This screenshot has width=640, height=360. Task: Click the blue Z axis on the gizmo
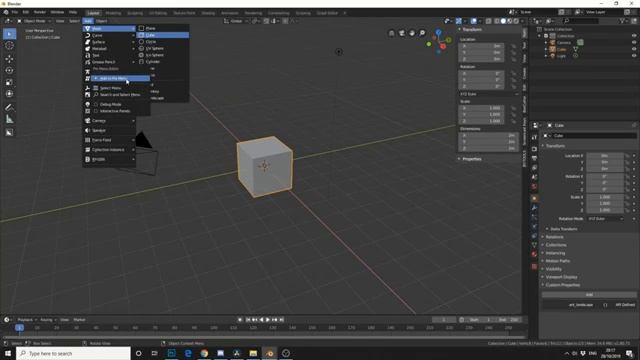(x=438, y=32)
